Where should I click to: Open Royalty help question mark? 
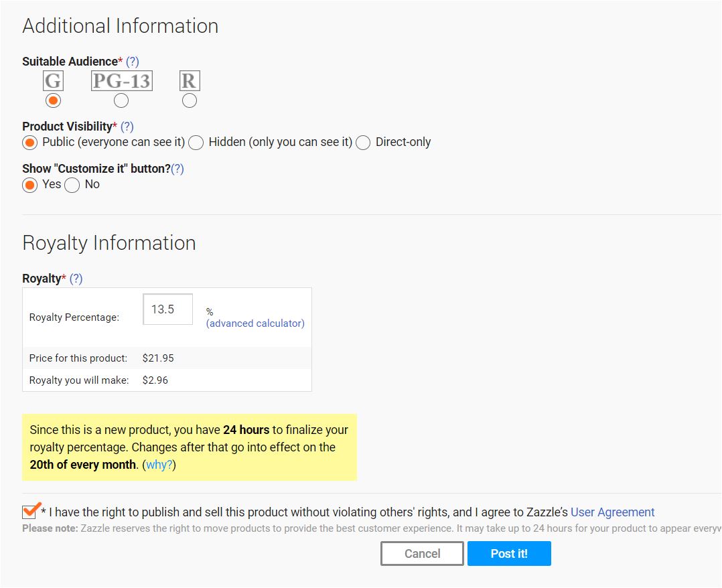point(76,279)
